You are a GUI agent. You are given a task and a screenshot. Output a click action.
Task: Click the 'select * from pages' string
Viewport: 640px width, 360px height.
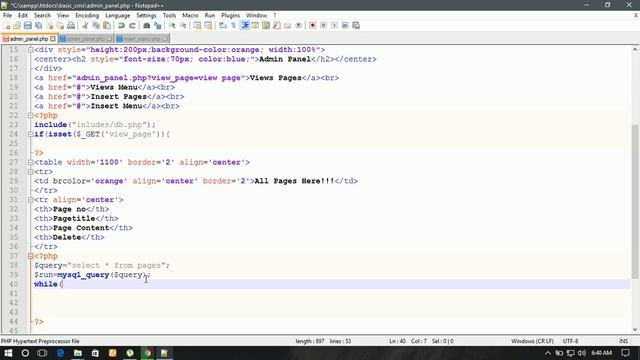click(118, 266)
